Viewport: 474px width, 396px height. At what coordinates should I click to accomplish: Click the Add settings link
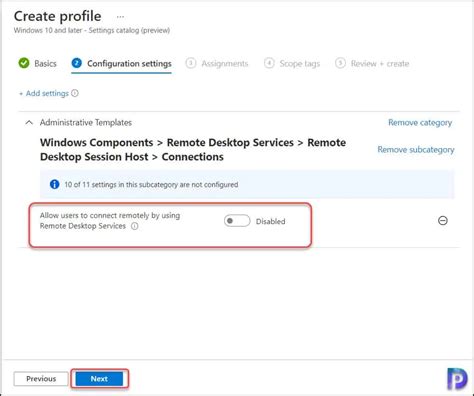(44, 93)
